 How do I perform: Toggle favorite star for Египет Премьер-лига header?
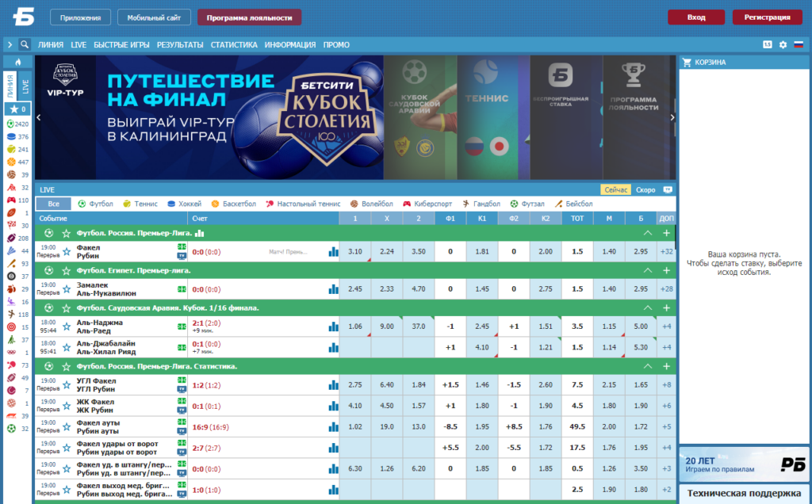pos(67,271)
